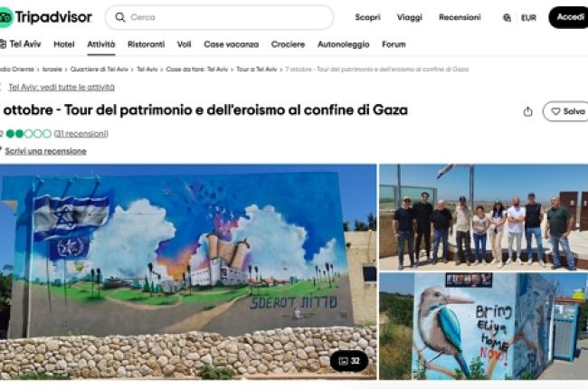
Task: Open the Scopri menu
Action: click(x=367, y=17)
